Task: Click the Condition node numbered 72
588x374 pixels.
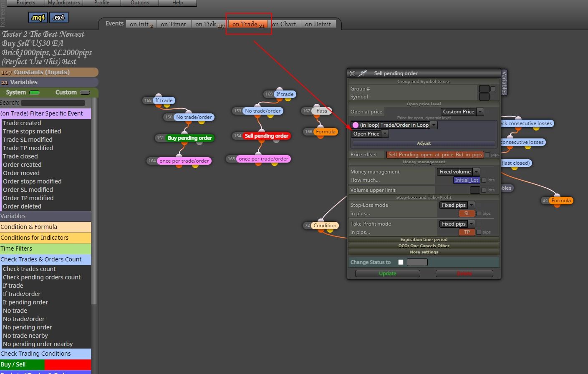Action: [324, 226]
